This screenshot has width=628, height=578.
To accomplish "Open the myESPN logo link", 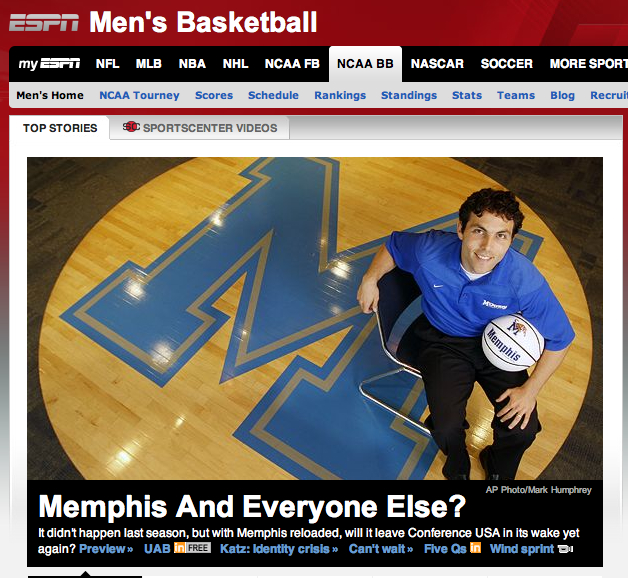I will (49, 64).
